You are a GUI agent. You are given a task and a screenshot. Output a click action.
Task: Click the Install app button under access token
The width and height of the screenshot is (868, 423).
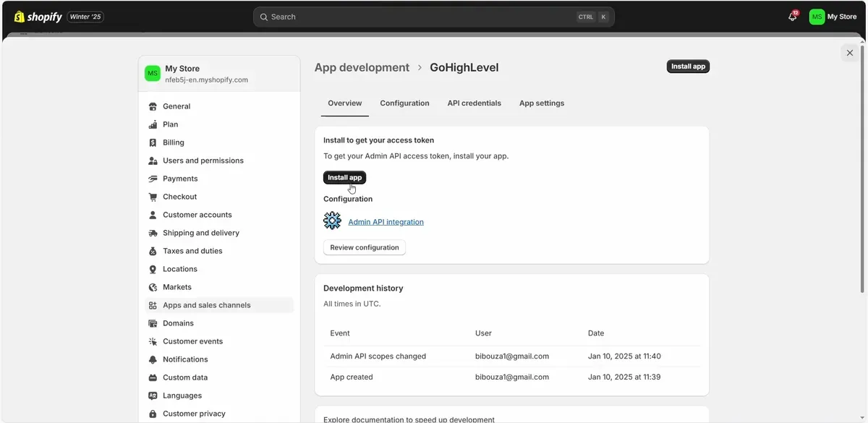pyautogui.click(x=344, y=177)
